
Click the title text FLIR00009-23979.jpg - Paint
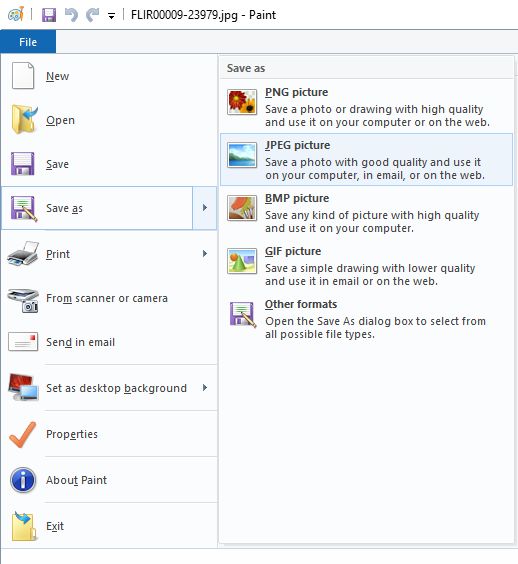(203, 15)
